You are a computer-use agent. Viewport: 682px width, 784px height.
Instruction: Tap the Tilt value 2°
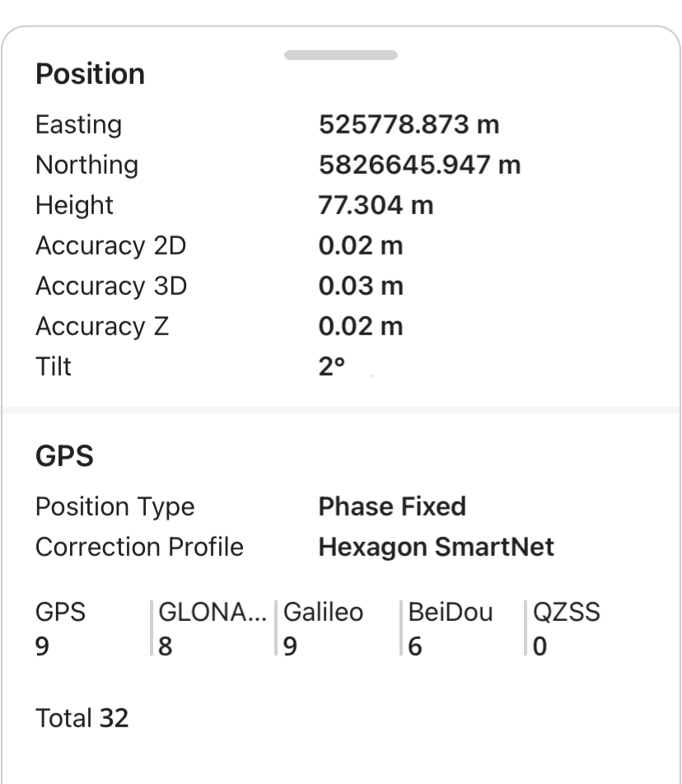(331, 366)
